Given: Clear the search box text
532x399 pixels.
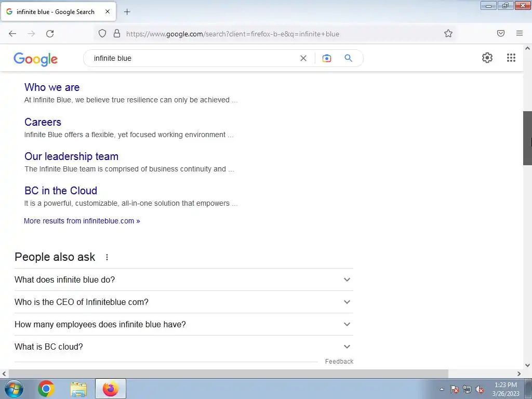Looking at the screenshot, I should coord(303,58).
